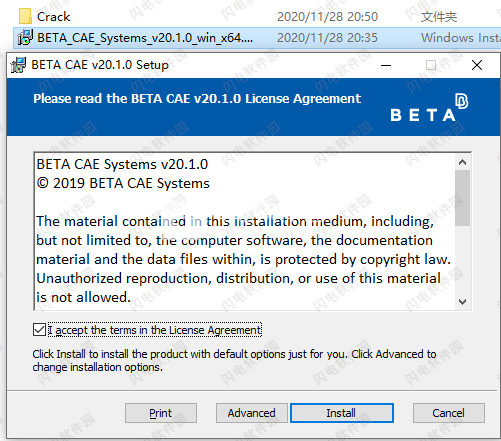Click the license text scroll down arrow
Screen dimensions: 501x441
[462, 302]
